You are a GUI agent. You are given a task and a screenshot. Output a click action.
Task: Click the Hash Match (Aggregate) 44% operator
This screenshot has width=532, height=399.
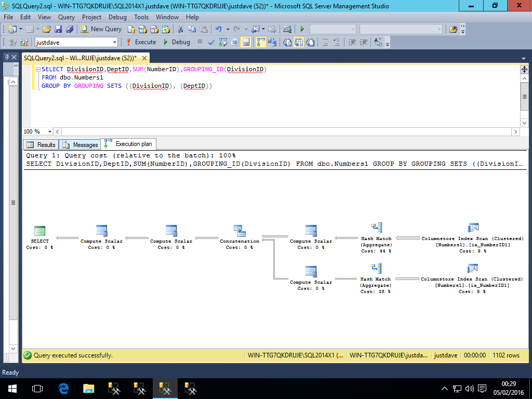[x=376, y=229]
